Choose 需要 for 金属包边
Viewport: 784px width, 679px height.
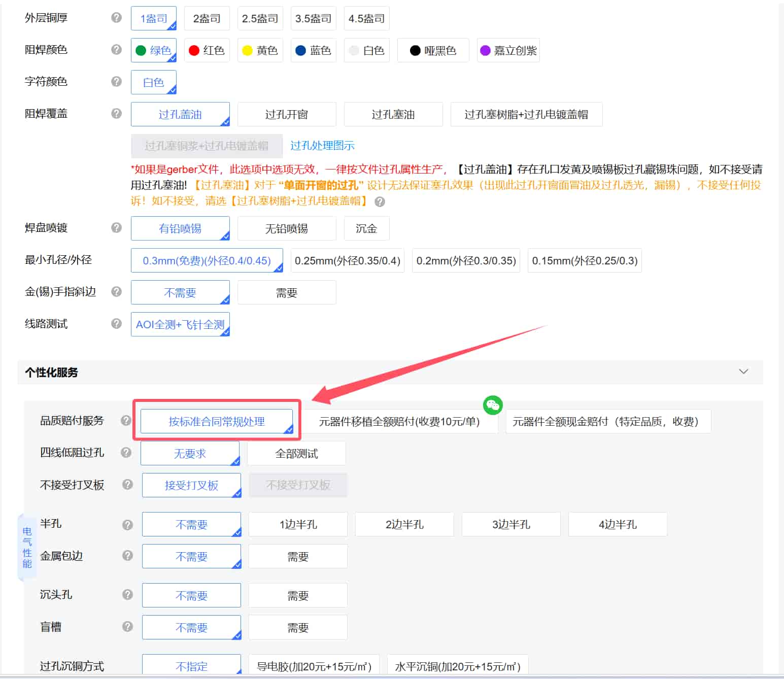click(x=298, y=556)
